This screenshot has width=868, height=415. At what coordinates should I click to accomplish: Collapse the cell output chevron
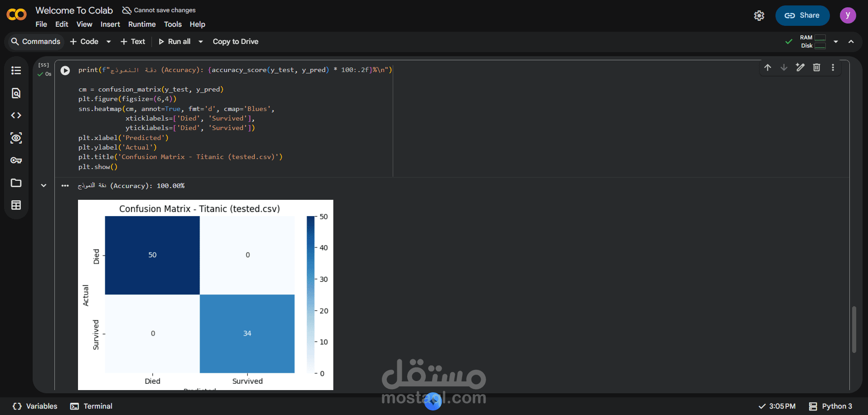click(44, 185)
